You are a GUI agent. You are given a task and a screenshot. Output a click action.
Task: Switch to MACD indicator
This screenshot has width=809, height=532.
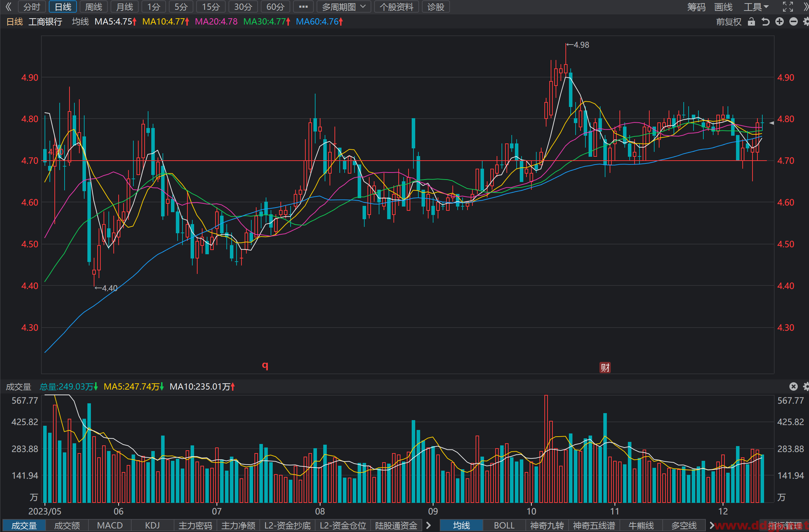tap(110, 525)
